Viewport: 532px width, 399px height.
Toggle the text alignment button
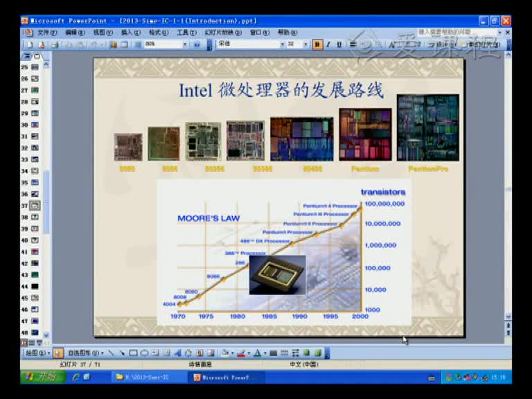[x=353, y=44]
